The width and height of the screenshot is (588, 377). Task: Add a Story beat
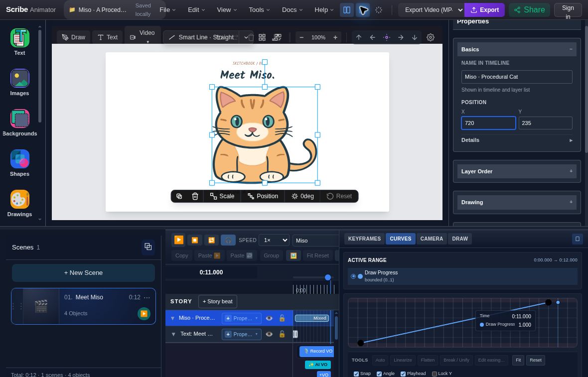(x=217, y=301)
